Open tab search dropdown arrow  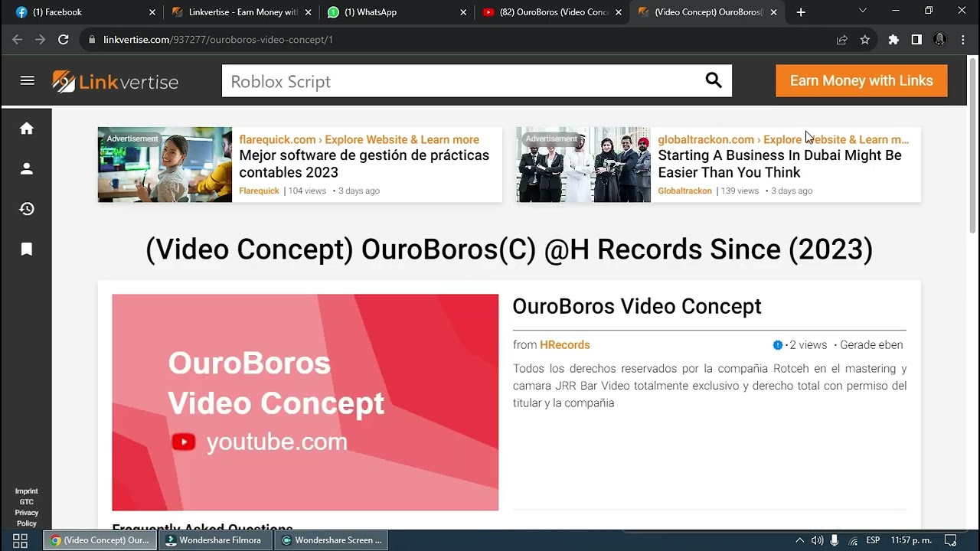coord(863,11)
